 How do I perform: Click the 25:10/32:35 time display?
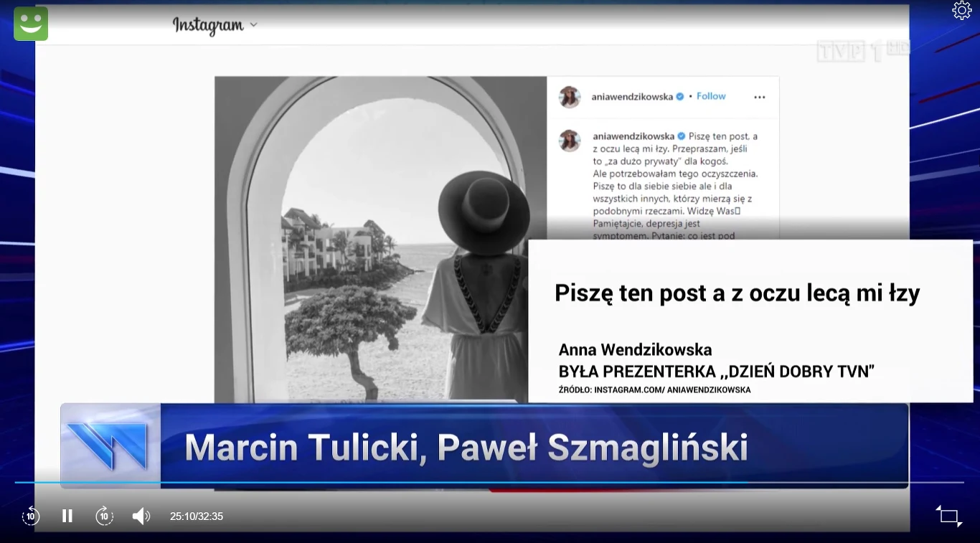tap(196, 516)
